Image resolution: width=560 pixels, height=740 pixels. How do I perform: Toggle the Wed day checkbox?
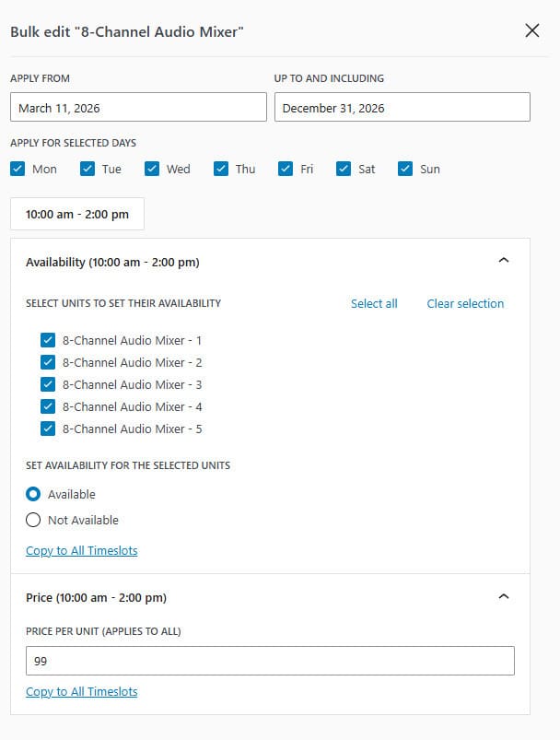[152, 169]
